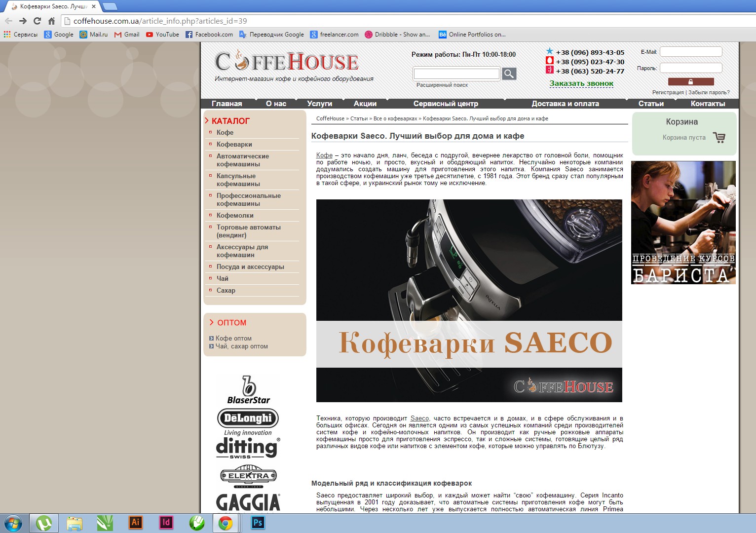Image resolution: width=756 pixels, height=533 pixels.
Task: Click the site search magnifier button
Action: 509,74
